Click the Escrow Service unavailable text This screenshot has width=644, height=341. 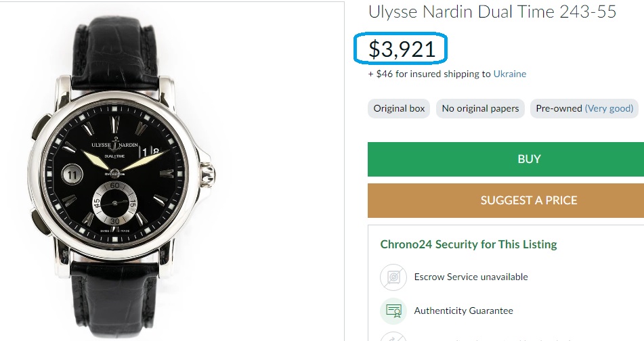coord(471,277)
